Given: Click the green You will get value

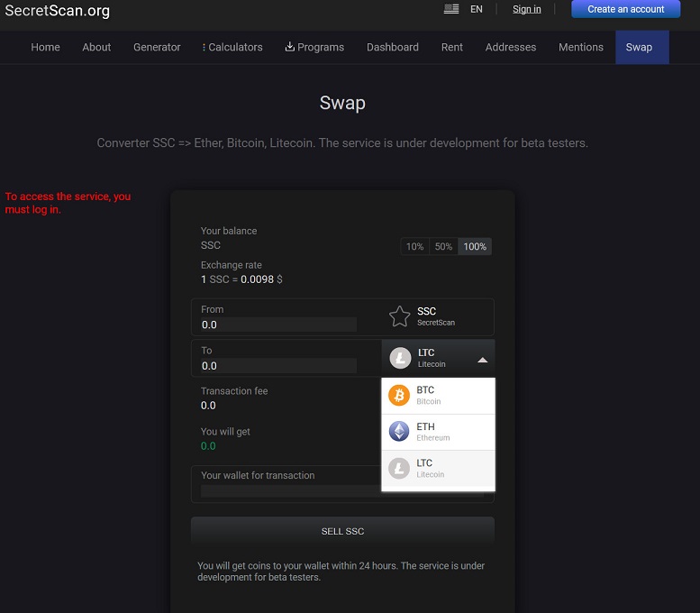Looking at the screenshot, I should 208,446.
